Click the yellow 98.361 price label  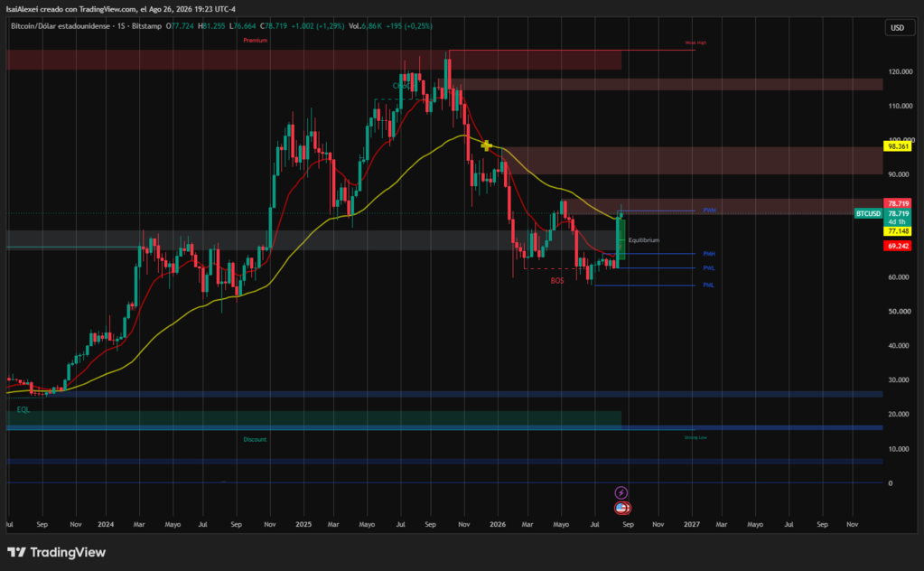898,146
